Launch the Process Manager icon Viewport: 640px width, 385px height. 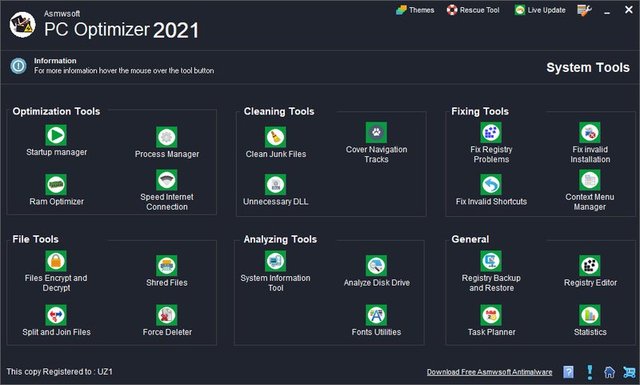tap(167, 137)
